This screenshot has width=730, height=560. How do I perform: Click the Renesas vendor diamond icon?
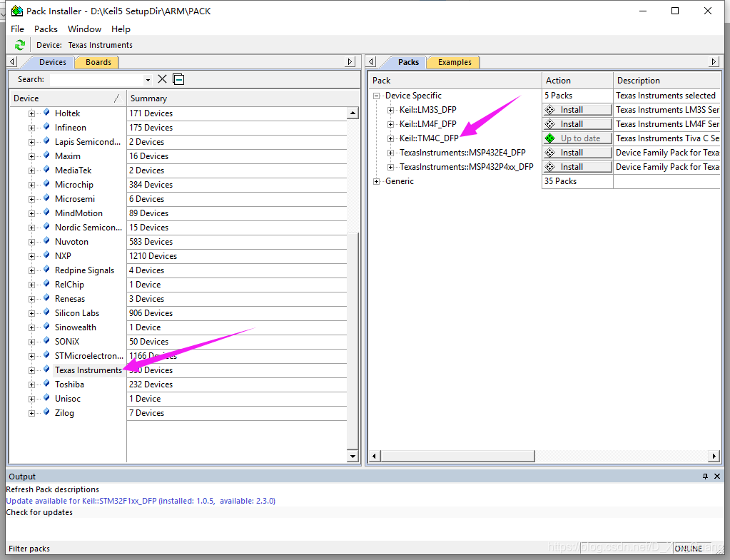[x=46, y=298]
